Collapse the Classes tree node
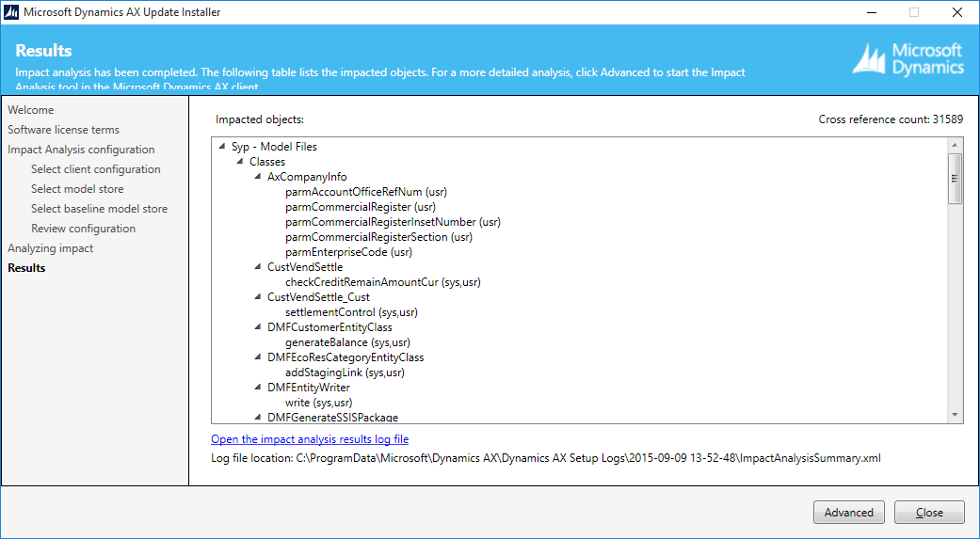The width and height of the screenshot is (980, 539). [240, 162]
